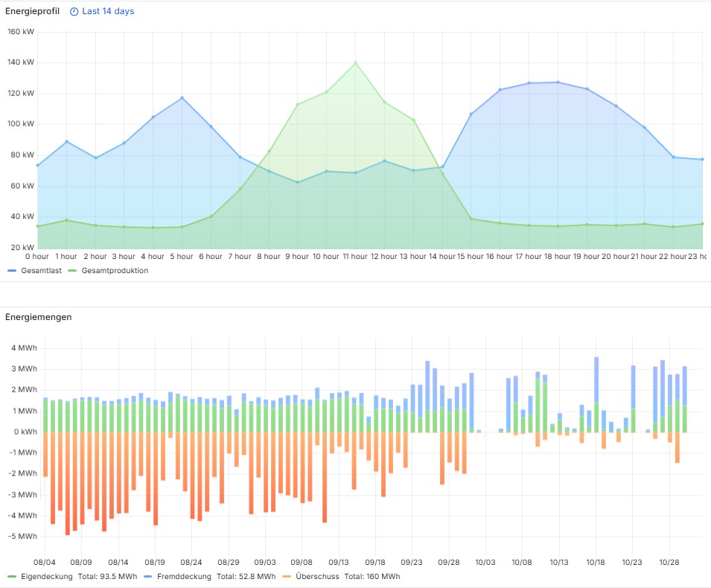Open the Last 14 days time override
This screenshot has height=588, width=711.
click(107, 12)
